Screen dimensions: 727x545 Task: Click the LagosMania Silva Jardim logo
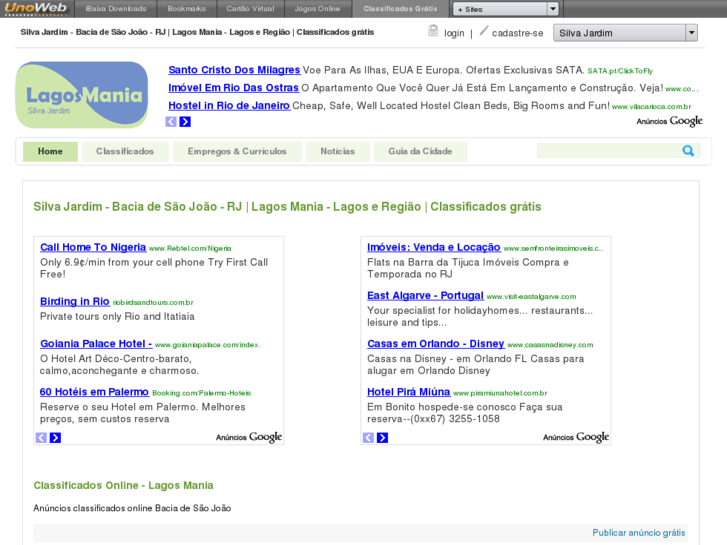click(82, 95)
